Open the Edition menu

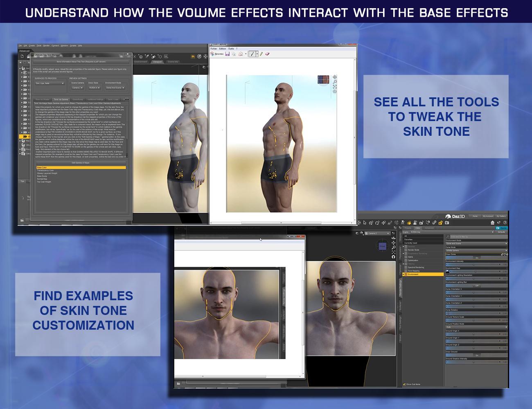coord(223,48)
